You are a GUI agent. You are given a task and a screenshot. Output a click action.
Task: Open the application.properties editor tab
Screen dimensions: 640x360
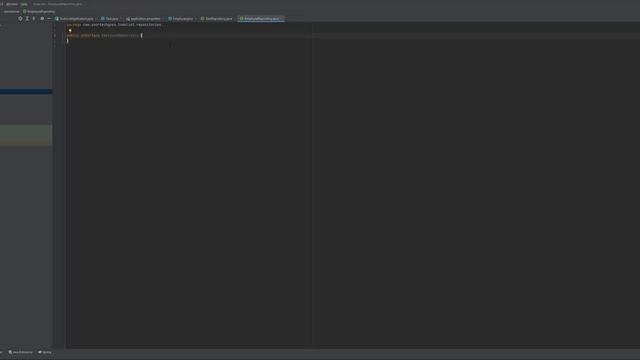pos(144,19)
